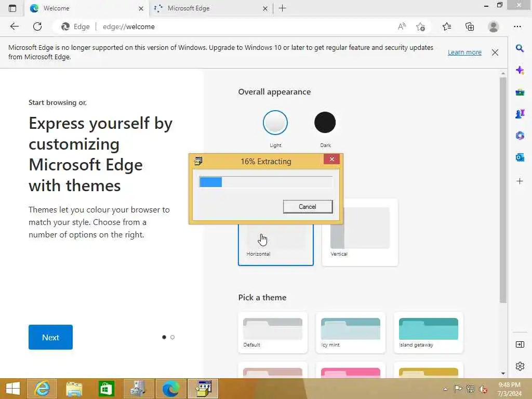Open the Favorites list icon
Screen dimensions: 532x399
pos(447,26)
